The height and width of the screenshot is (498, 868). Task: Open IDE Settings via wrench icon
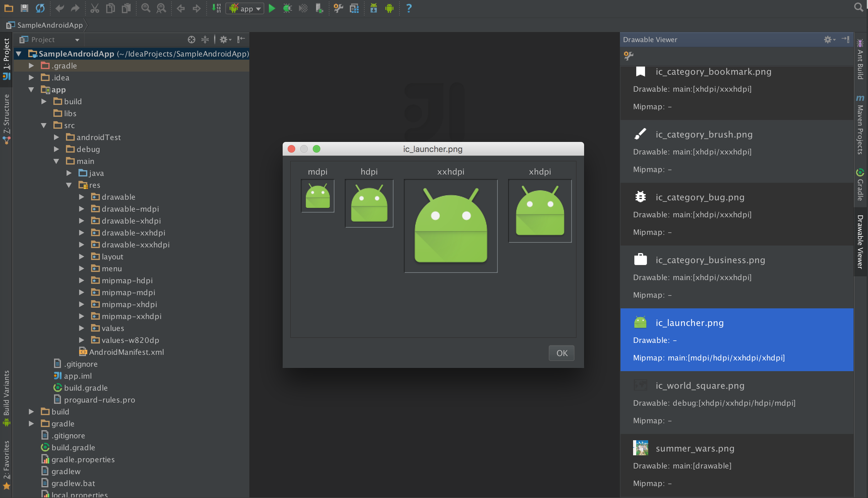338,8
